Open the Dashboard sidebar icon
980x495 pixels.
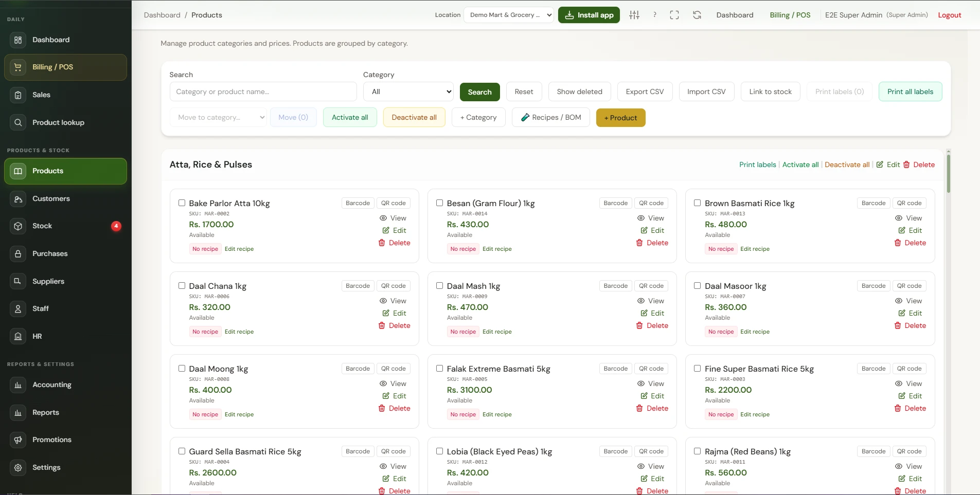click(18, 40)
